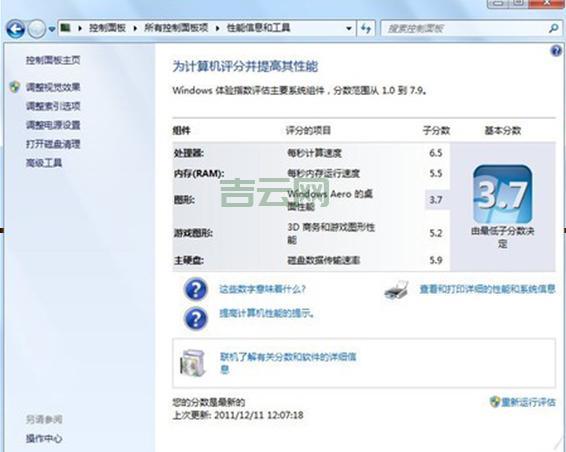Open 这些数字意味着什么? link

(x=263, y=289)
